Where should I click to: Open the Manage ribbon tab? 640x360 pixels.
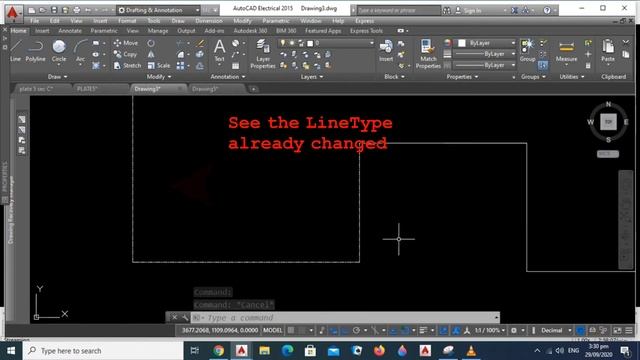158,31
